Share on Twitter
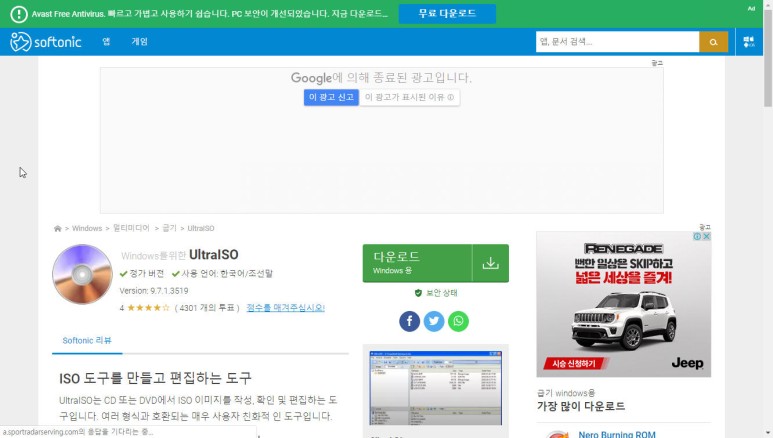Image resolution: width=773 pixels, height=438 pixels. [x=434, y=321]
